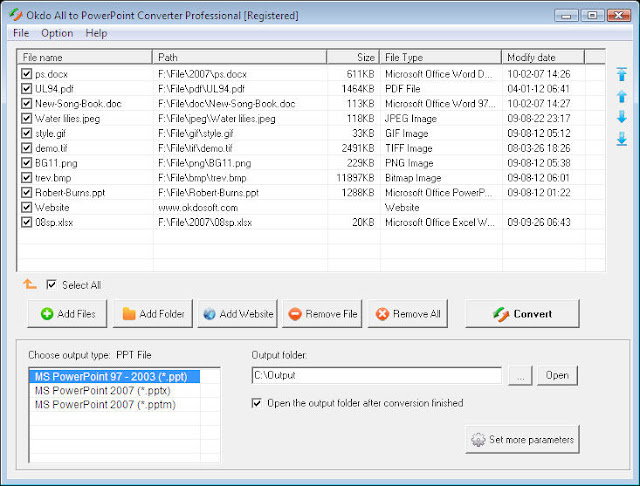Uncheck the Website row checkbox
Image resolution: width=640 pixels, height=486 pixels.
point(27,207)
